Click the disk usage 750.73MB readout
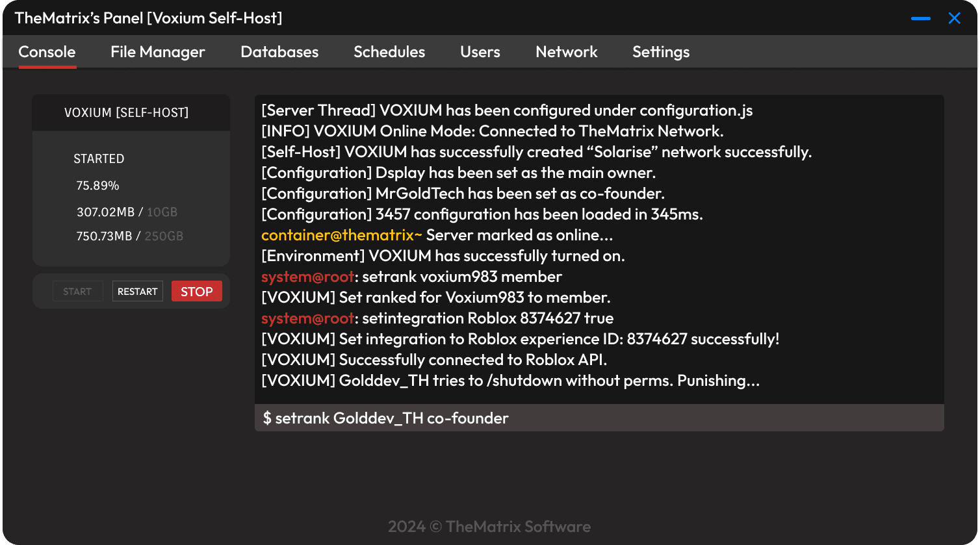 point(109,236)
